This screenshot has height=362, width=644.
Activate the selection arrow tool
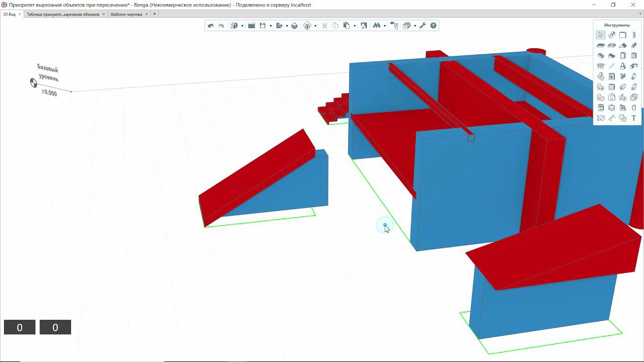600,35
